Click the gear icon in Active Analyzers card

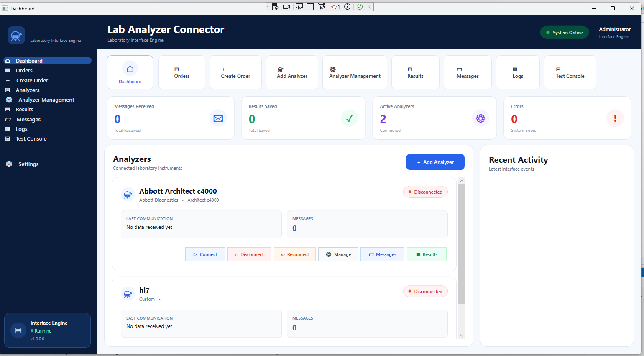click(x=480, y=118)
